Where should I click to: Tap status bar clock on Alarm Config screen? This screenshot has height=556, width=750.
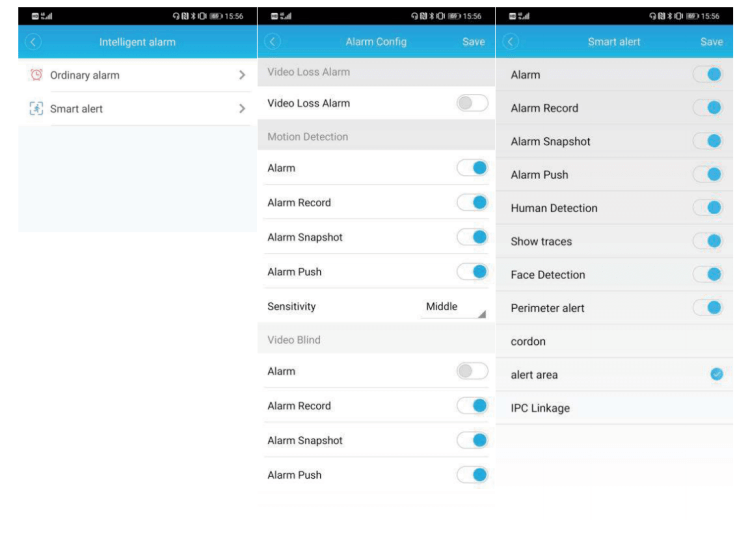tap(472, 16)
